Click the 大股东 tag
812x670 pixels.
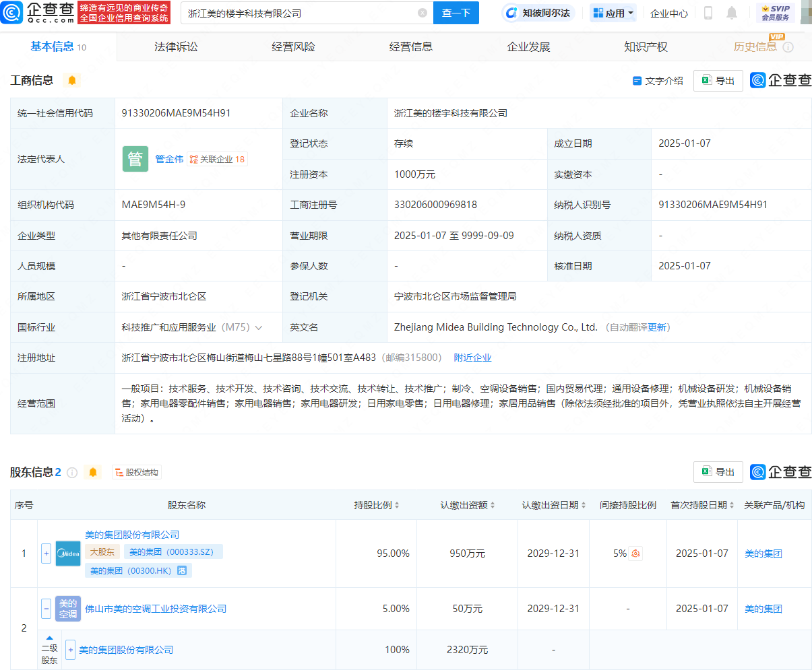(x=102, y=552)
